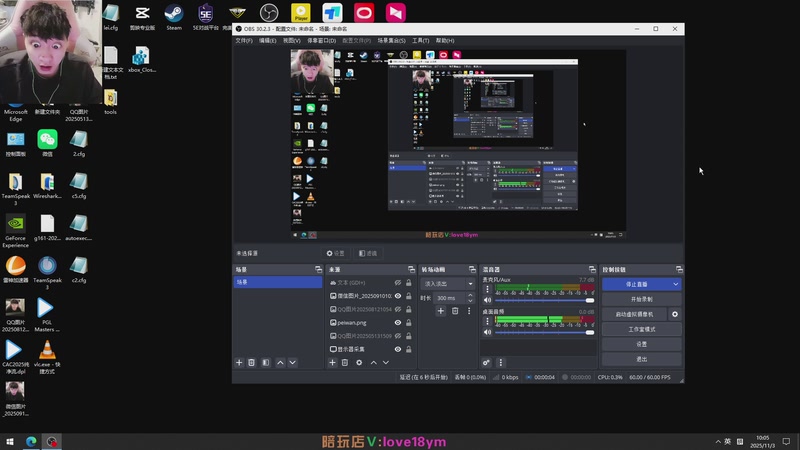The height and width of the screenshot is (450, 800).
Task: Adjust the Mic/Aux volume slider
Action: pyautogui.click(x=544, y=301)
